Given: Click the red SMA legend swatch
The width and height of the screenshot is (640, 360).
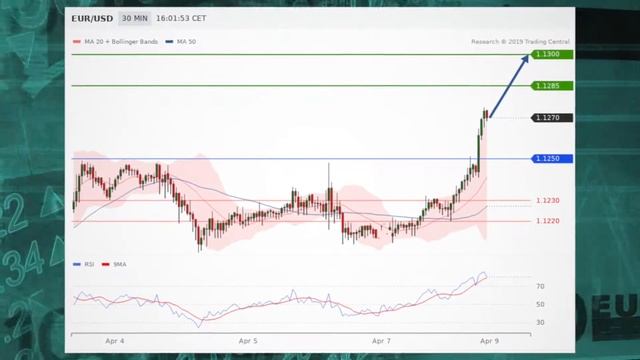Looking at the screenshot, I should 106,264.
